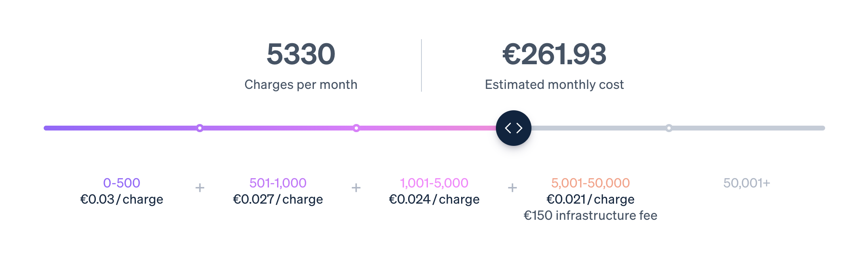This screenshot has height=261, width=868.
Task: Click the €0.024/charge price text
Action: pos(434,199)
